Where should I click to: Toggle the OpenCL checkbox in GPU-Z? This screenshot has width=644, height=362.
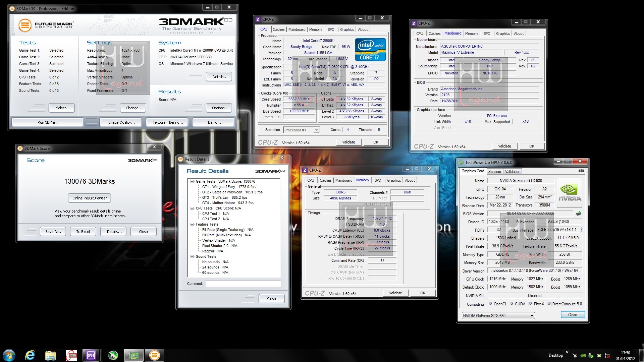(x=491, y=304)
